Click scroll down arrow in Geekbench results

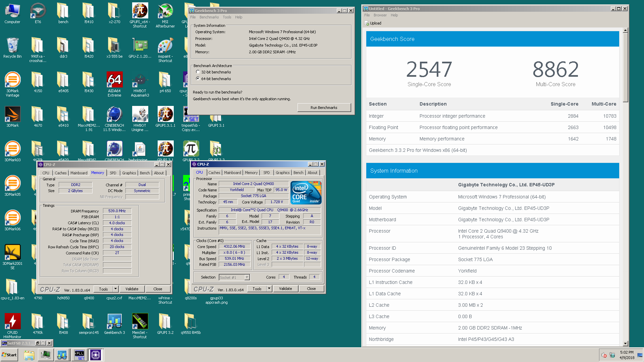coord(625,344)
